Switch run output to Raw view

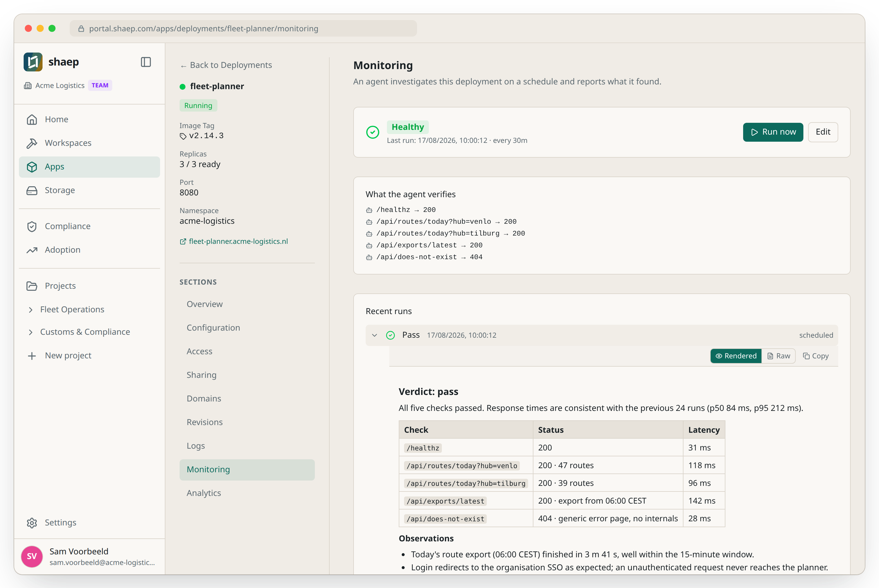779,356
